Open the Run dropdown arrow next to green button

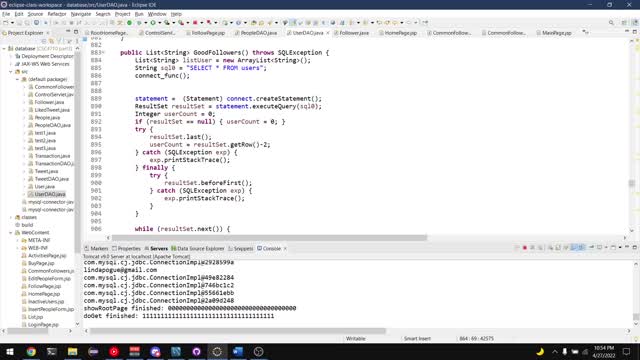[x=160, y=23]
